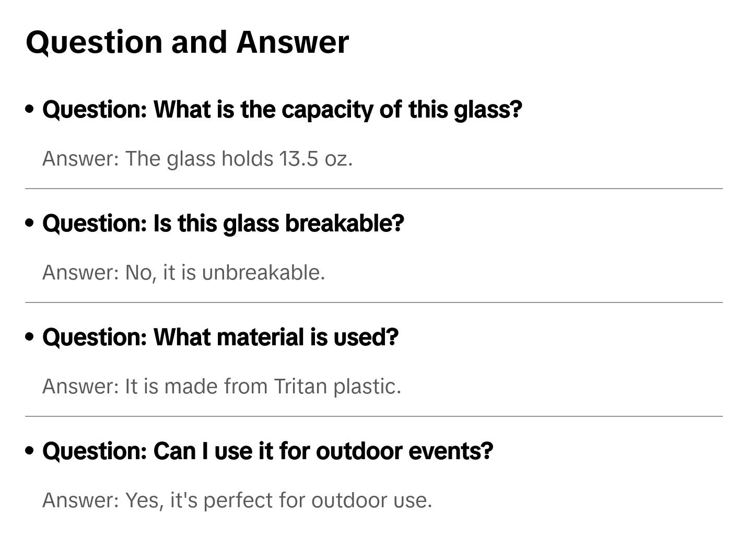
Task: Click the bullet beside the material question
Action: [30, 337]
